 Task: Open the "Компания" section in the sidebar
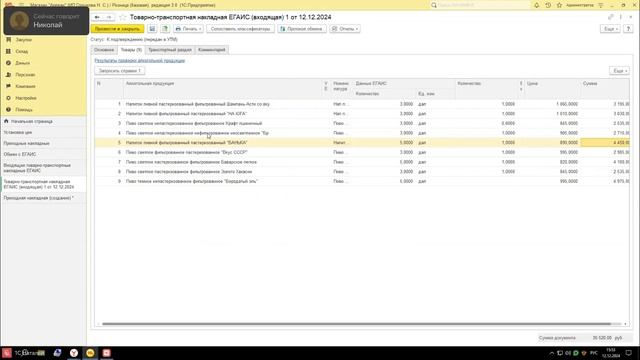(25, 87)
